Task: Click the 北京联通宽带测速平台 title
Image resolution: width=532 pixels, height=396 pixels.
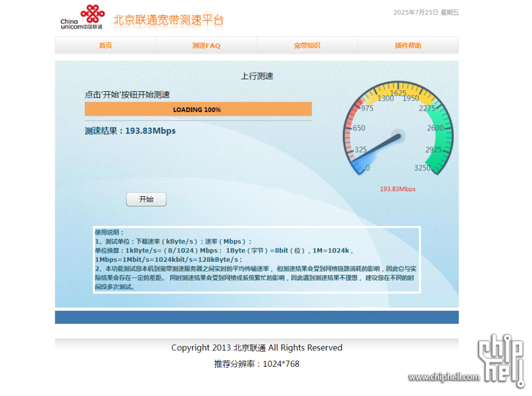Action: 168,20
